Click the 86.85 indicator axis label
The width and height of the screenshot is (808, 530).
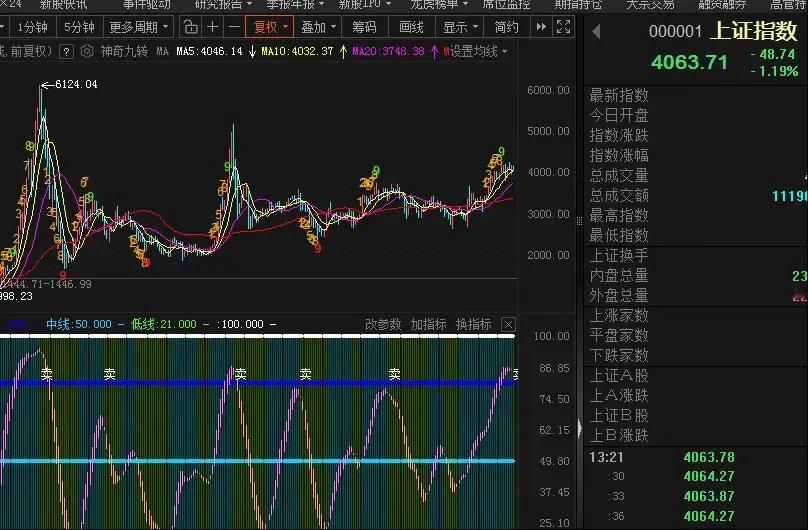554,368
